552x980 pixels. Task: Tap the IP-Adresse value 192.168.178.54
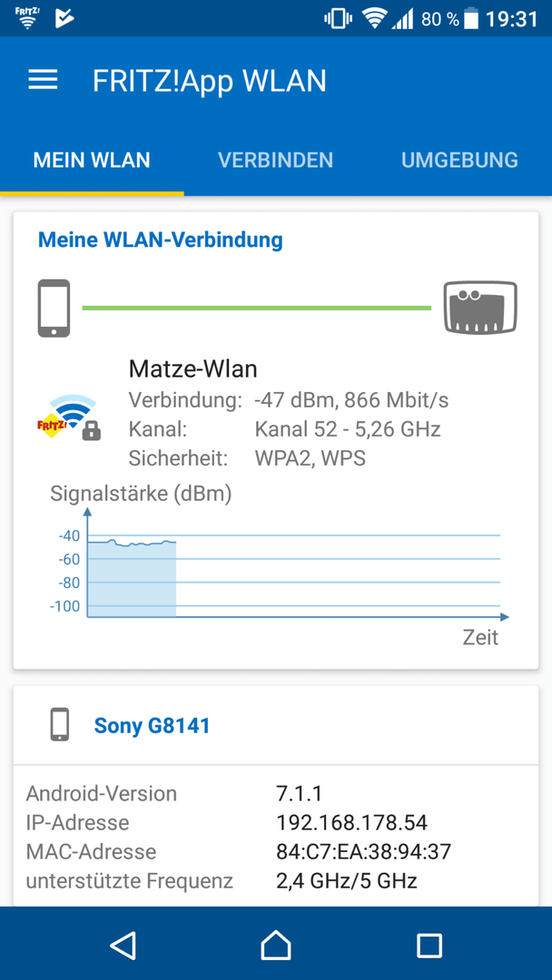coord(351,822)
